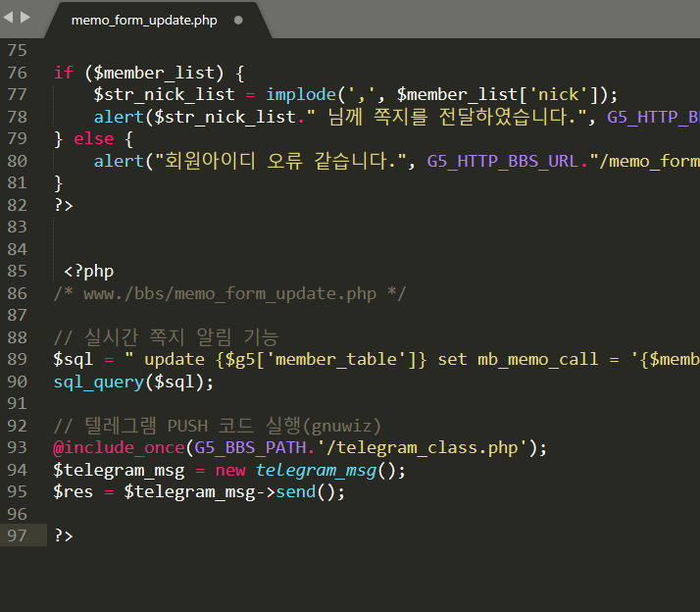
Task: Click the comment '텔레그램 PUSH 코드 실행(gnuwiz)'
Action: tap(232, 426)
